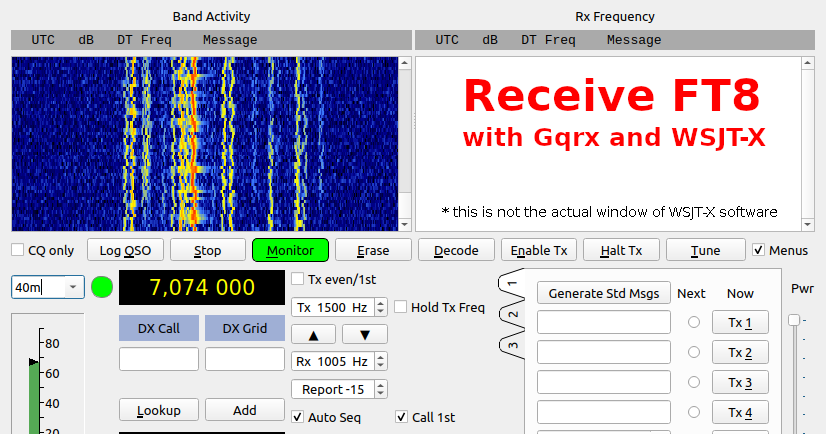
Task: Check the Hold Tx Freq box
Action: (400, 307)
